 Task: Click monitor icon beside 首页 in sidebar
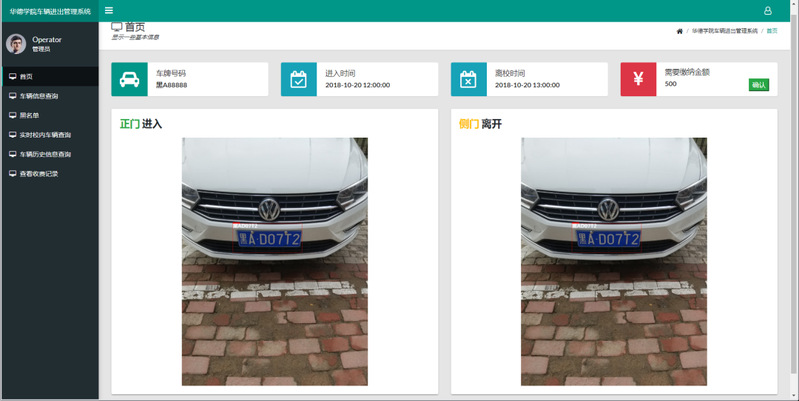point(13,76)
